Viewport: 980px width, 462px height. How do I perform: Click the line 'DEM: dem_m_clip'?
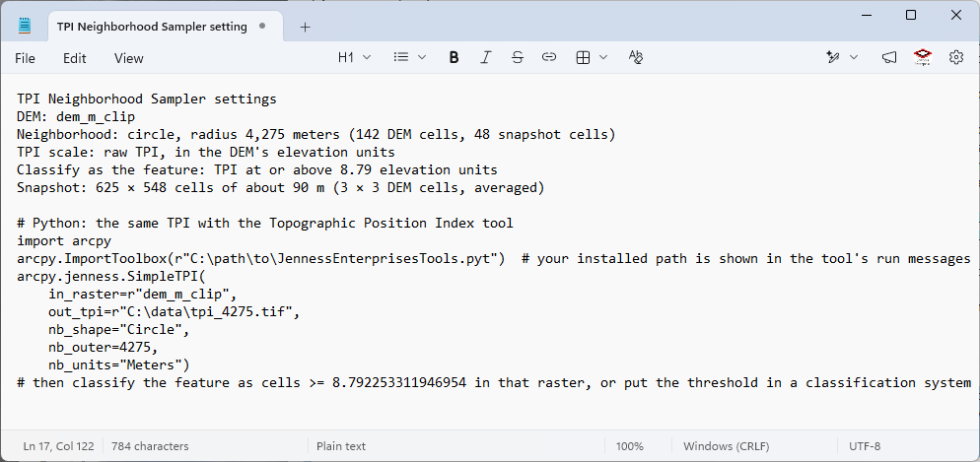click(x=76, y=117)
